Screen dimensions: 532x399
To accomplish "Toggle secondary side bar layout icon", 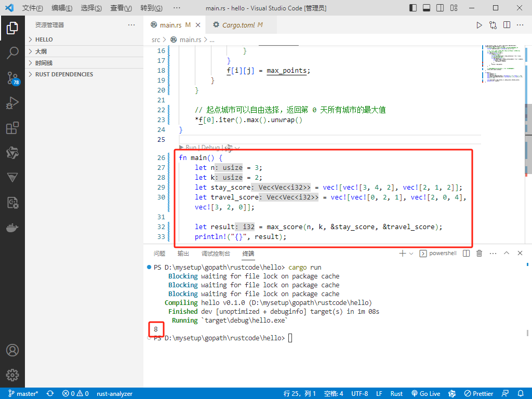I will tap(440, 8).
